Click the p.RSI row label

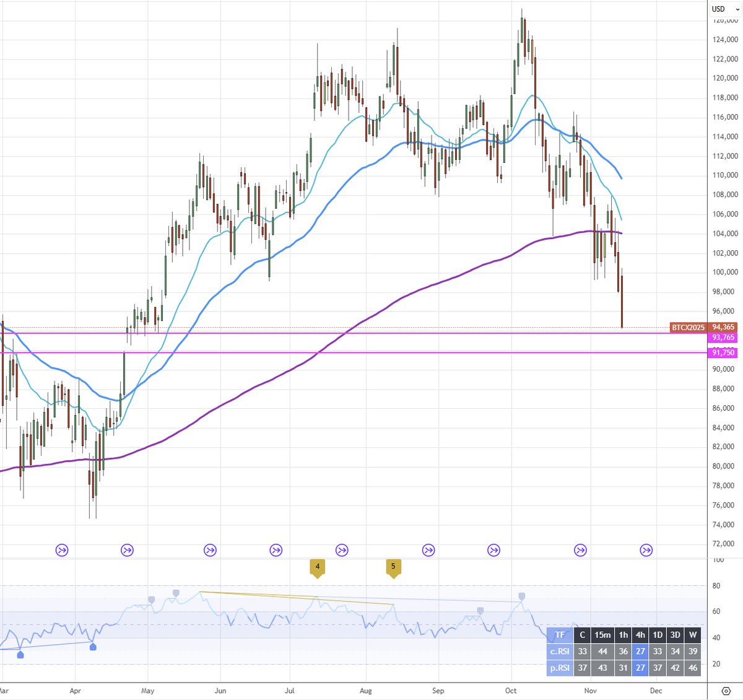tap(559, 668)
